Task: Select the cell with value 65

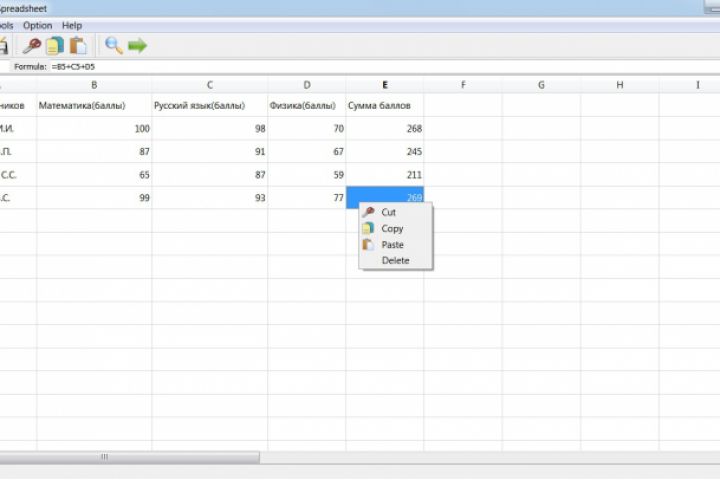Action: 94,175
